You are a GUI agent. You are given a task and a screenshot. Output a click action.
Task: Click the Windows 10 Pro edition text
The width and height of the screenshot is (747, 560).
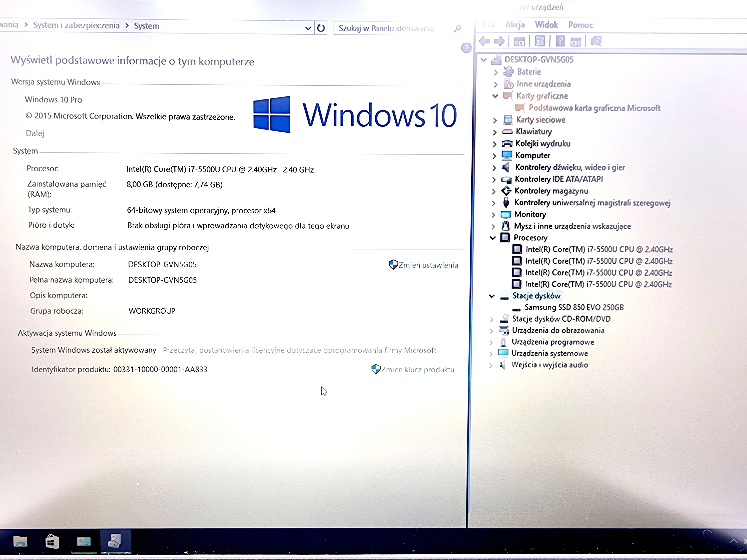tap(53, 99)
